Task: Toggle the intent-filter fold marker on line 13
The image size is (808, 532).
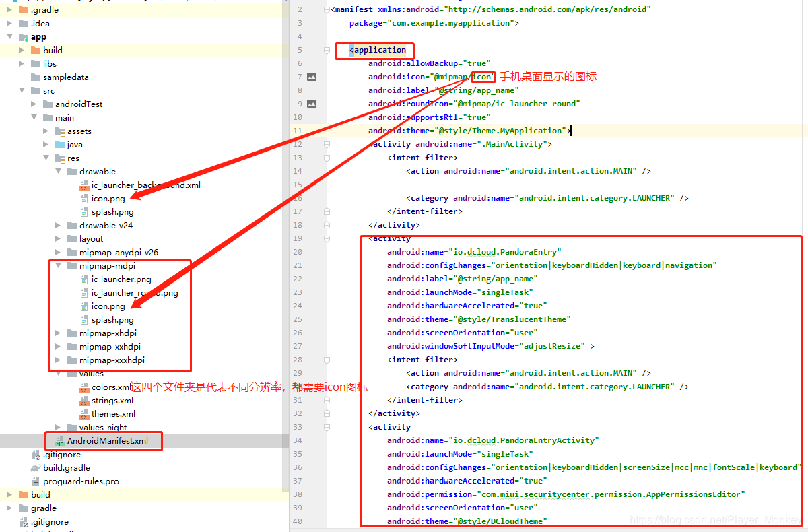Action: [x=327, y=158]
